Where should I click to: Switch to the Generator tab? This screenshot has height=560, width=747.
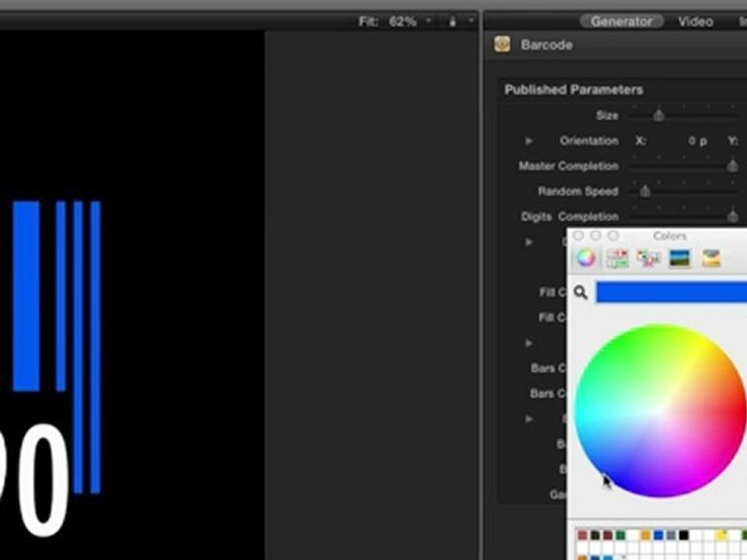[621, 22]
